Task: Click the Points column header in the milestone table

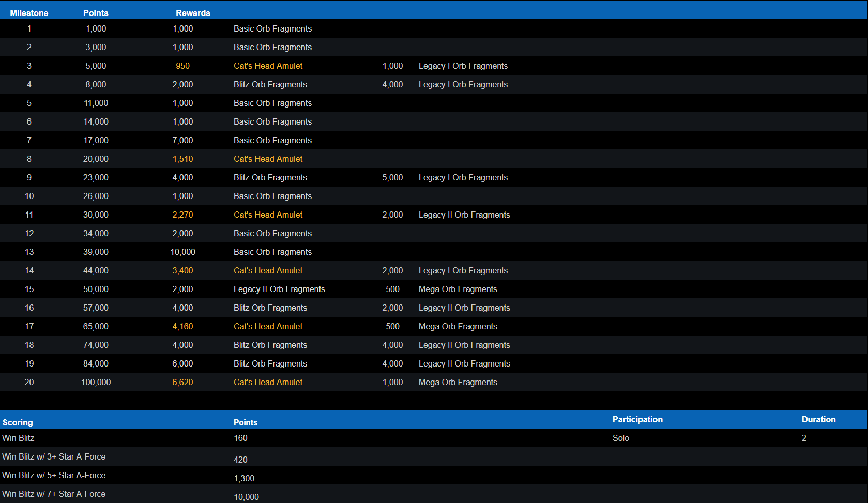Action: coord(96,13)
